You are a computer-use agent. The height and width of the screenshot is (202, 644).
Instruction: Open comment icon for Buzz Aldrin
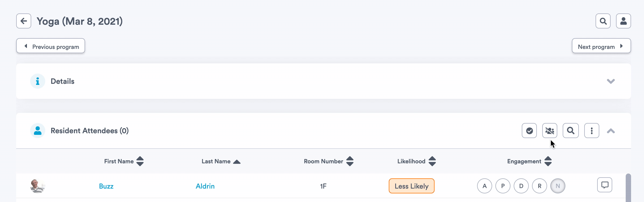(x=604, y=185)
